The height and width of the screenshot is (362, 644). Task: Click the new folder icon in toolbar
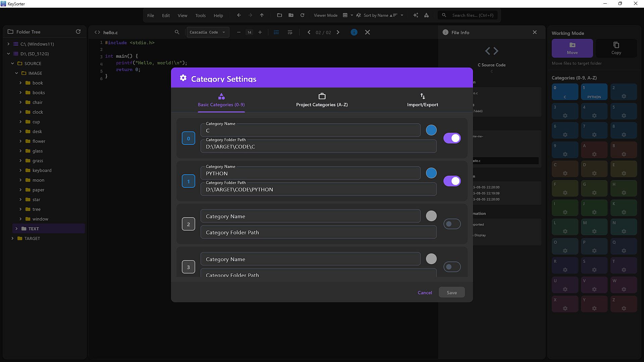point(291,15)
